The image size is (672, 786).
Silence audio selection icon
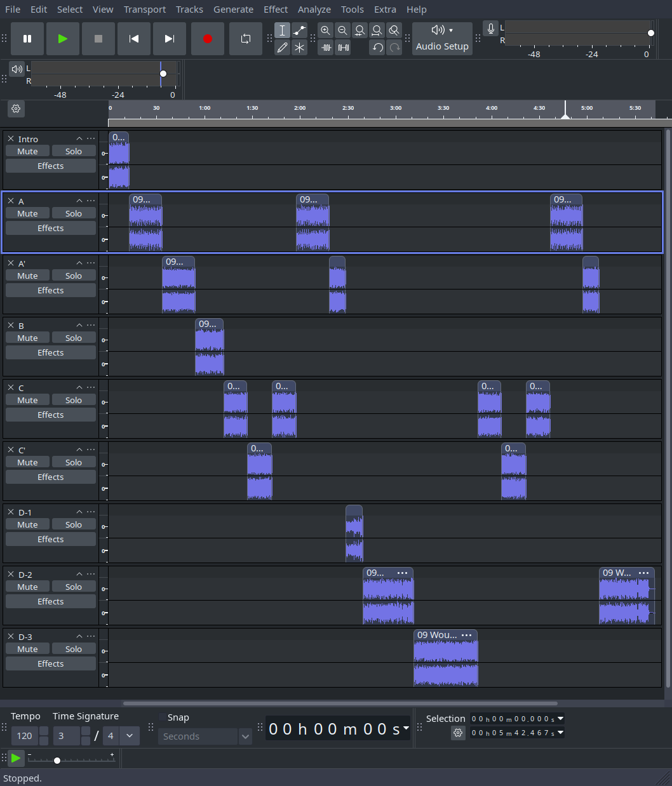coord(343,48)
